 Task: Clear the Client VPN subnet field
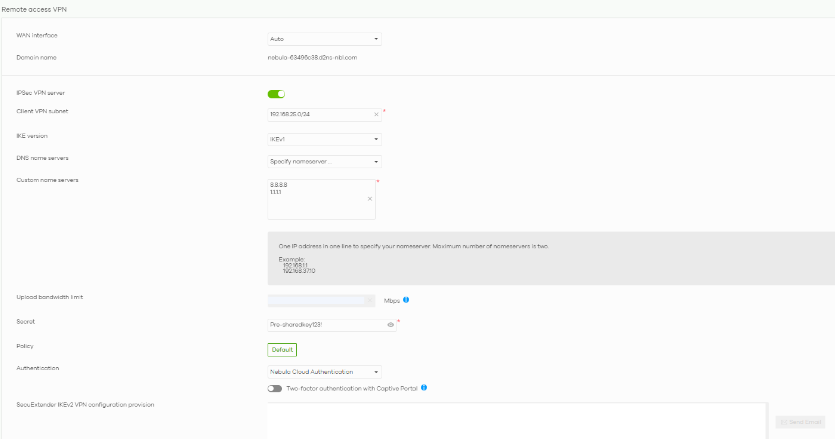coord(376,115)
